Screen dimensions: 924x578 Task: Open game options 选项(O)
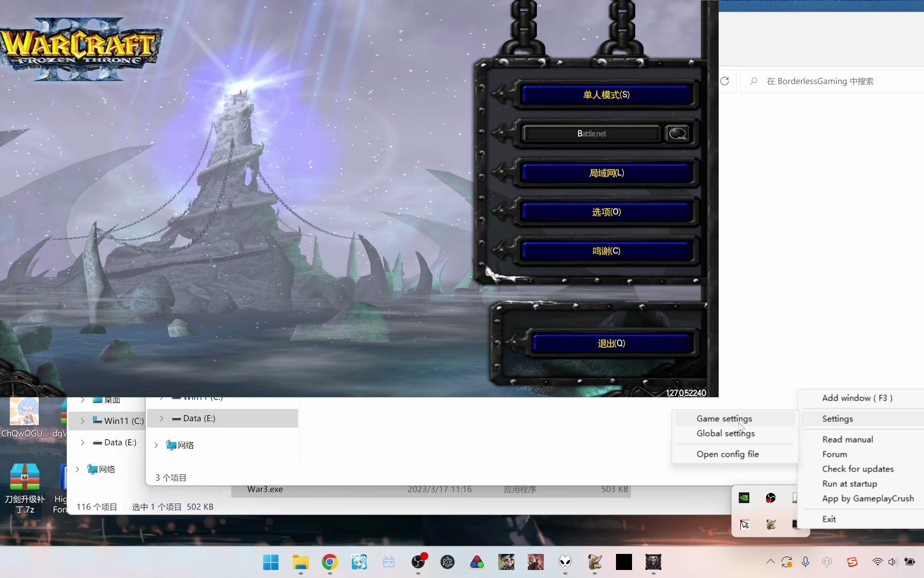606,212
